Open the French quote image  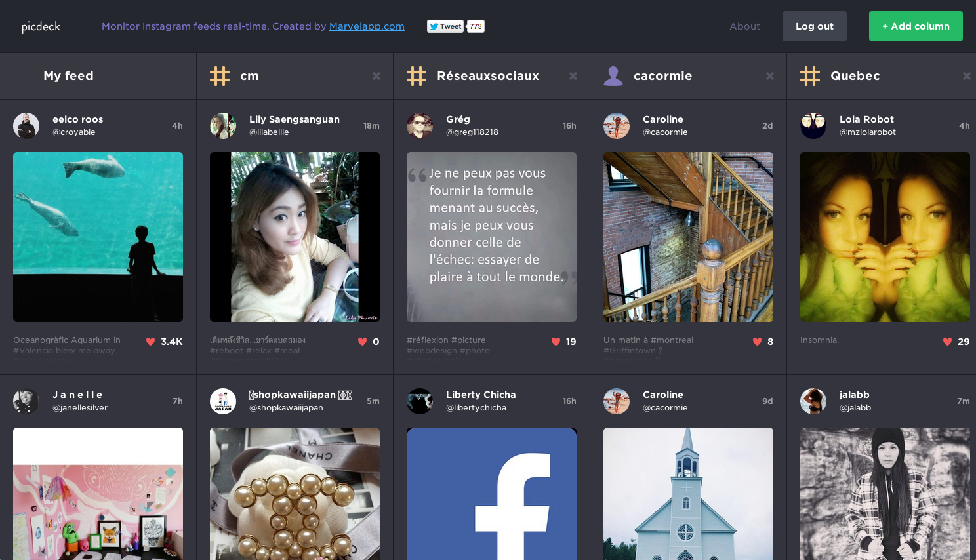coord(491,237)
